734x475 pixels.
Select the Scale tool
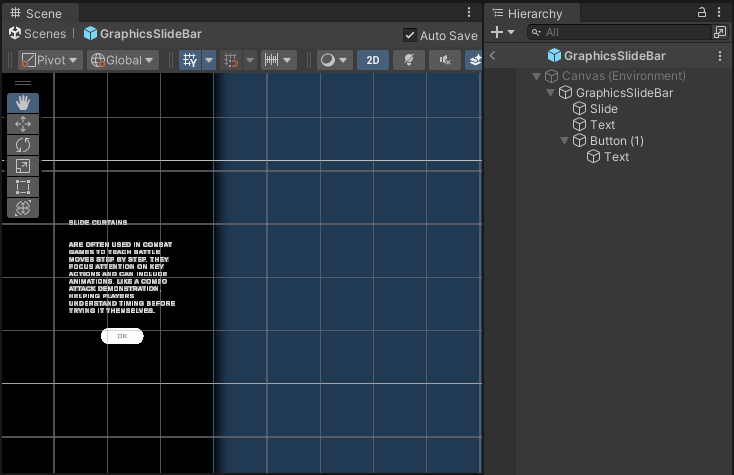point(23,166)
